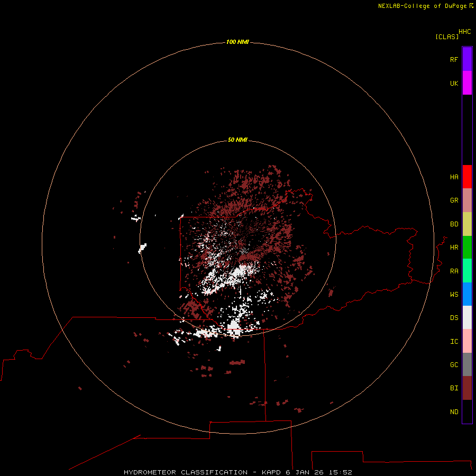This screenshot has width=476, height=476.
Task: Click the HA red legend swatch
Action: [467, 177]
